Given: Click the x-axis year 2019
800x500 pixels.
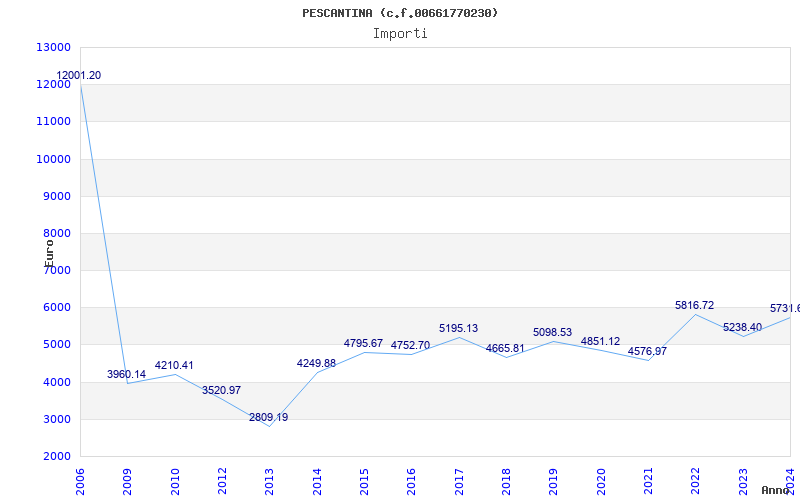Looking at the screenshot, I should point(554,481).
